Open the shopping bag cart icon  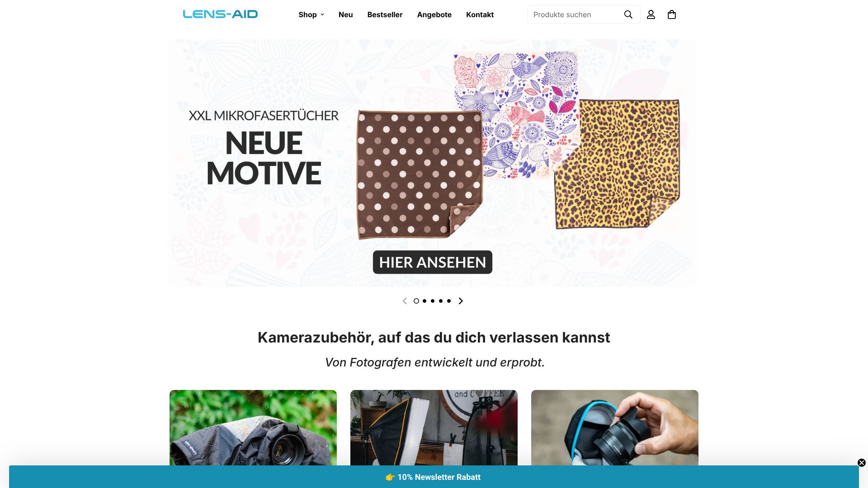tap(671, 14)
